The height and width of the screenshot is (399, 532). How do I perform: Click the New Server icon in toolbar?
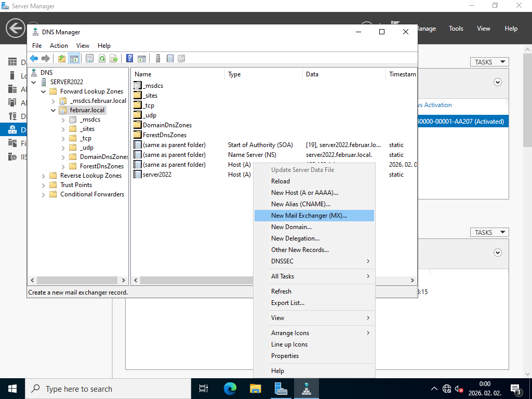click(x=157, y=58)
